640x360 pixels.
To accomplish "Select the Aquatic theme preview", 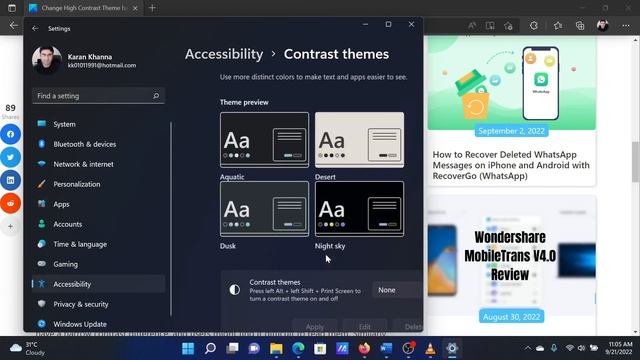I will (x=264, y=140).
